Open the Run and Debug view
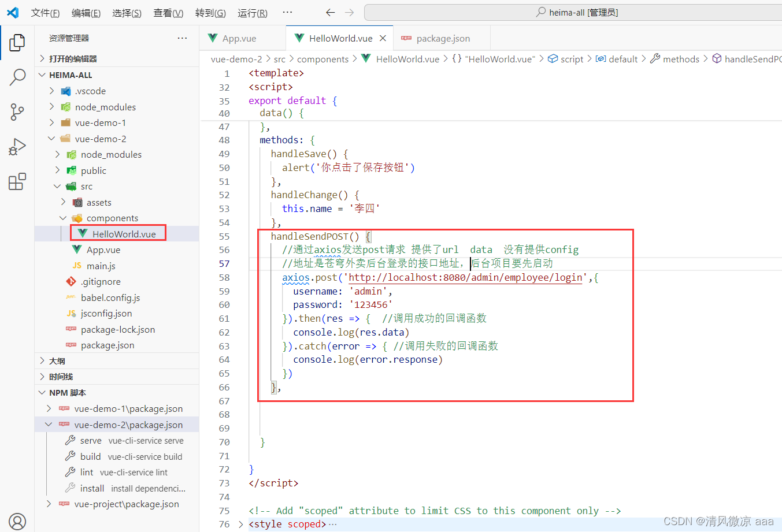782x532 pixels. tap(17, 147)
